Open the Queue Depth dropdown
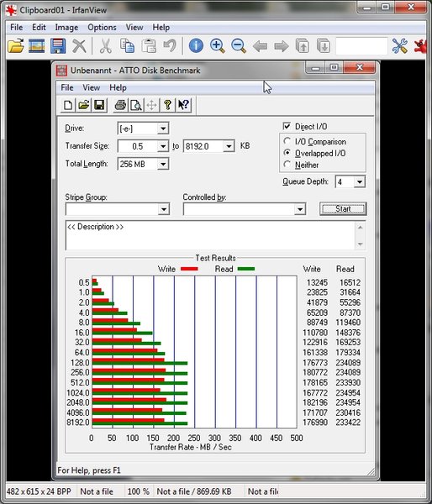Viewport: 432px width, 504px height. [x=360, y=182]
